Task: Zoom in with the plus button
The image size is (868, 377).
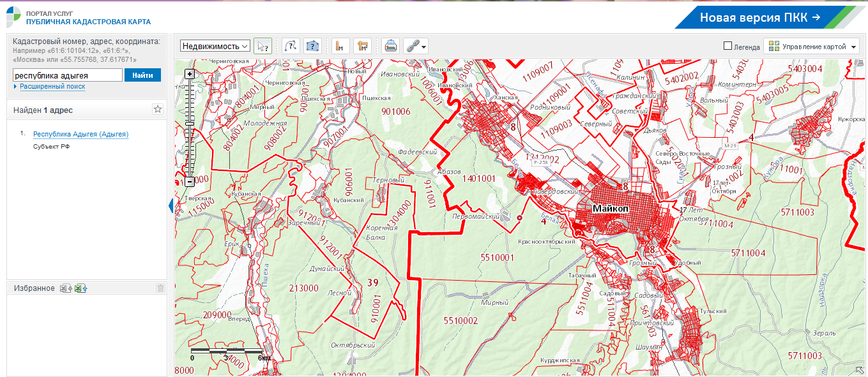Action: (189, 74)
